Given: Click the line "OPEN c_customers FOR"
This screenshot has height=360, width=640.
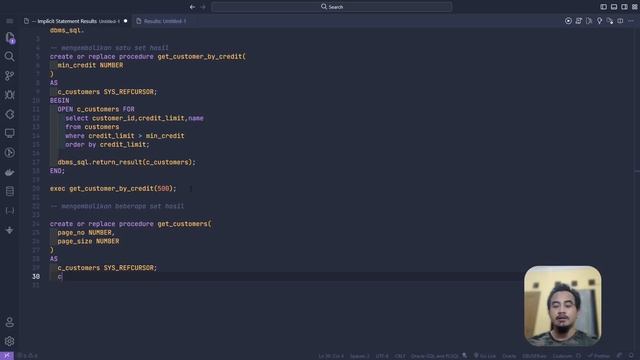Looking at the screenshot, I should 96,109.
